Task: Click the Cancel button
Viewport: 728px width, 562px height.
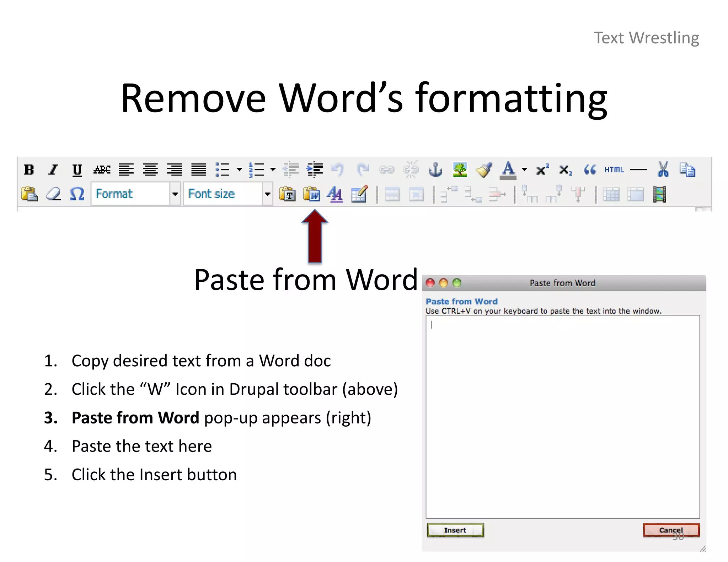Action: point(671,530)
